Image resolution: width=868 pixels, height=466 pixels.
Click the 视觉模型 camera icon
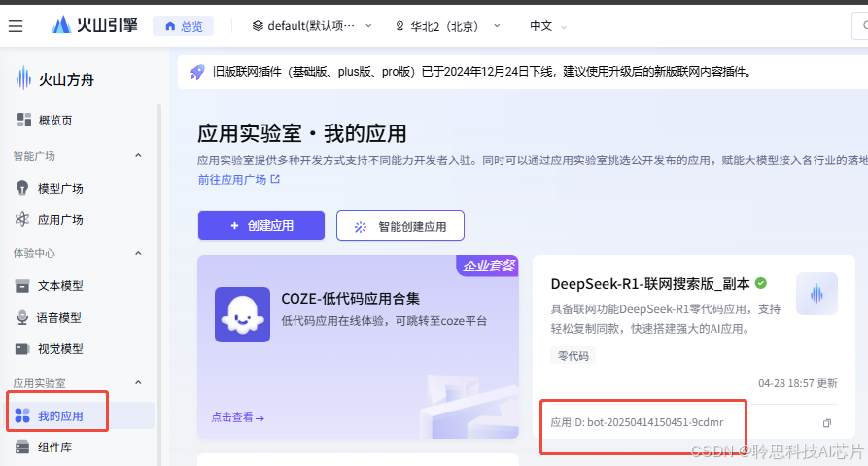coord(22,349)
